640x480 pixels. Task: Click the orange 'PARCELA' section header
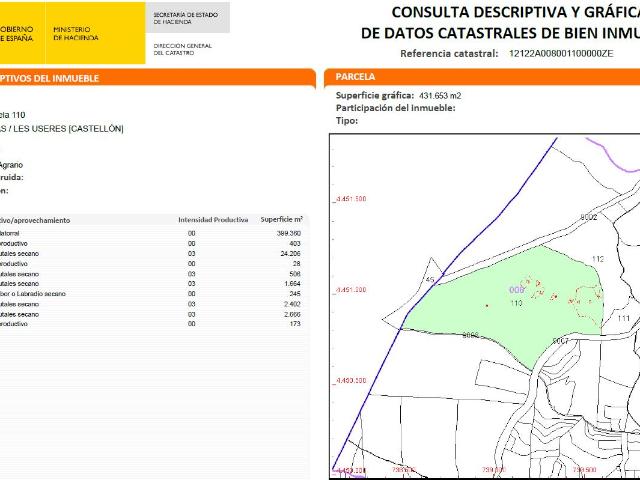tap(482, 77)
